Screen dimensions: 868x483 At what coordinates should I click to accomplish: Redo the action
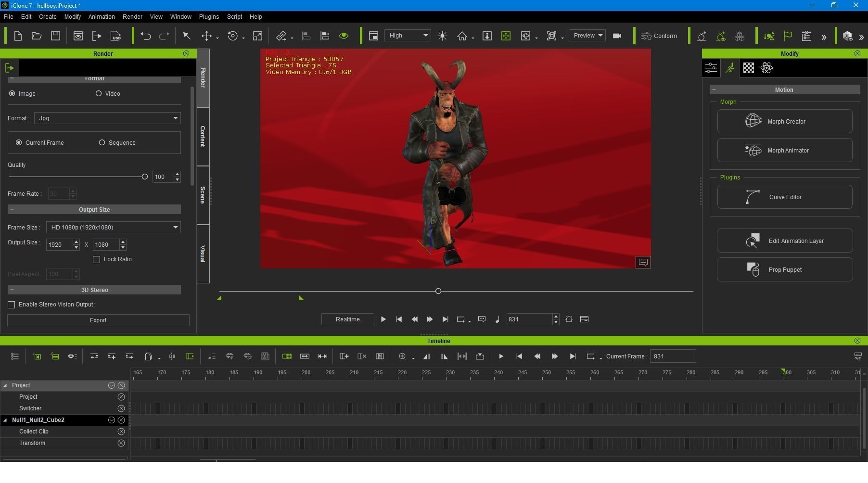pyautogui.click(x=164, y=36)
